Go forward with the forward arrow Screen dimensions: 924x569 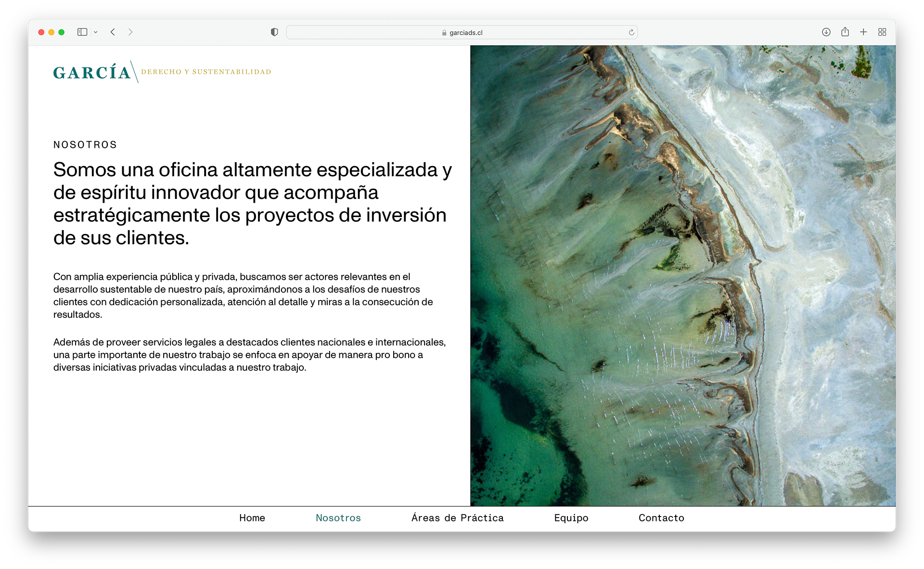(x=130, y=32)
